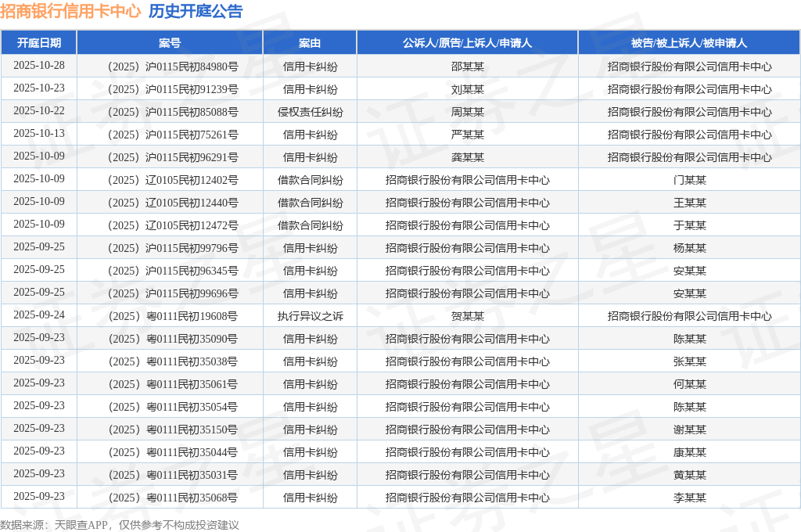Viewport: 801px width, 532px height.
Task: Click defendant 谢某某
Action: (x=690, y=430)
